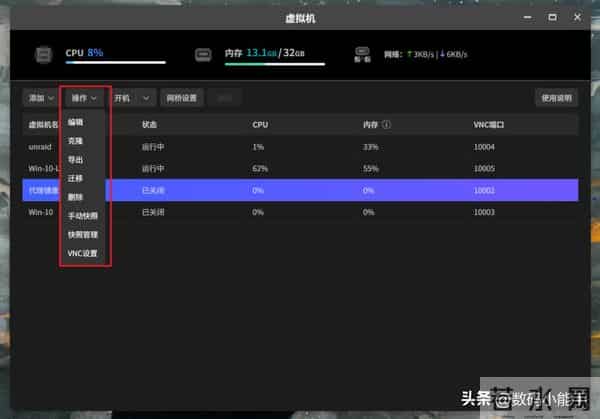Click VNC port 10004

[484, 147]
